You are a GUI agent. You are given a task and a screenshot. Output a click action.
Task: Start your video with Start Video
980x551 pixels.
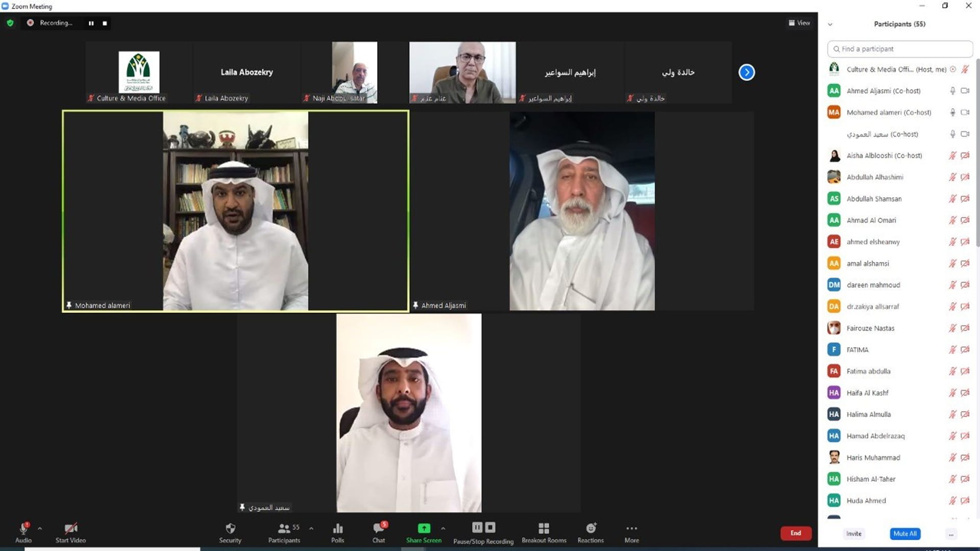[x=70, y=532]
